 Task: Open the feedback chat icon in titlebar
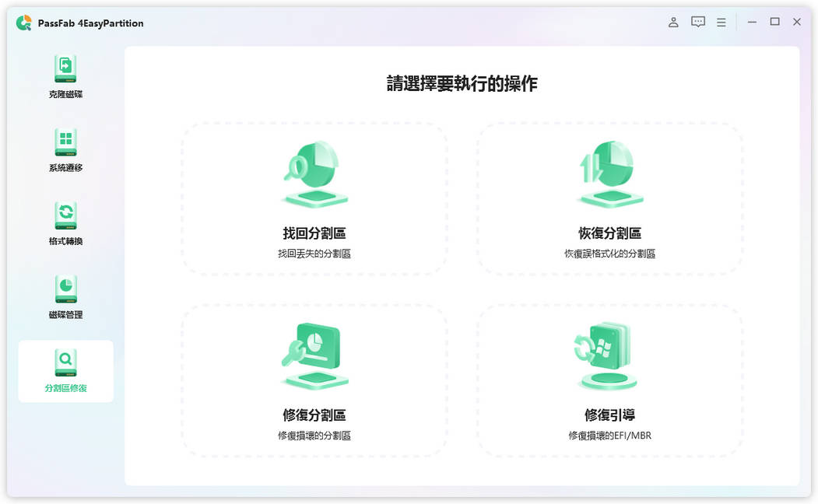tap(697, 22)
